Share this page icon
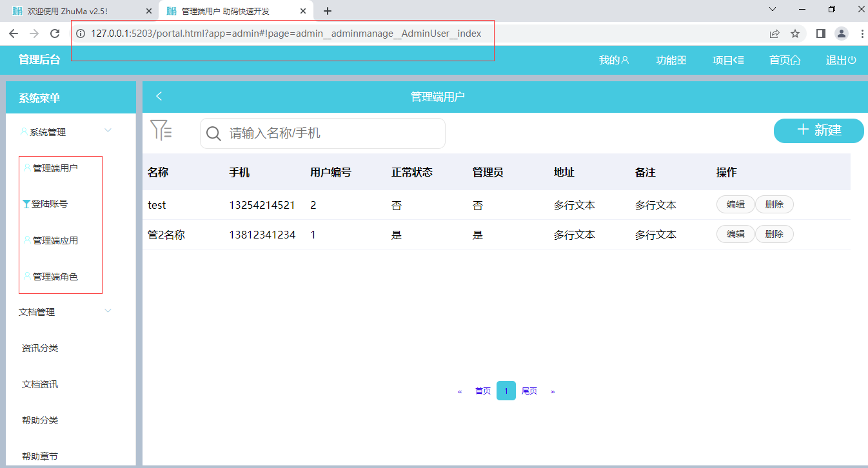The width and height of the screenshot is (868, 468). [x=774, y=34]
